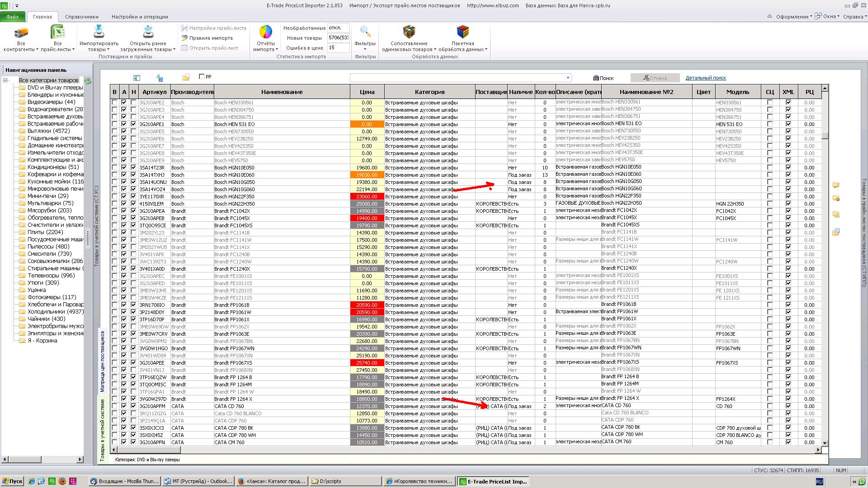Check column 'Н' checkbox for 3M202YL23 row

point(133,233)
